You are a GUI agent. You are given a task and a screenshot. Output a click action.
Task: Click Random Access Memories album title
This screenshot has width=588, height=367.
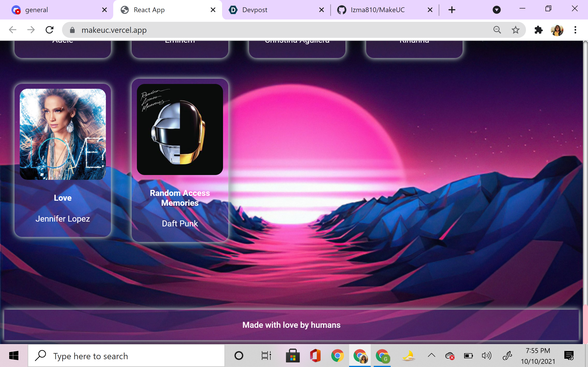coord(180,198)
